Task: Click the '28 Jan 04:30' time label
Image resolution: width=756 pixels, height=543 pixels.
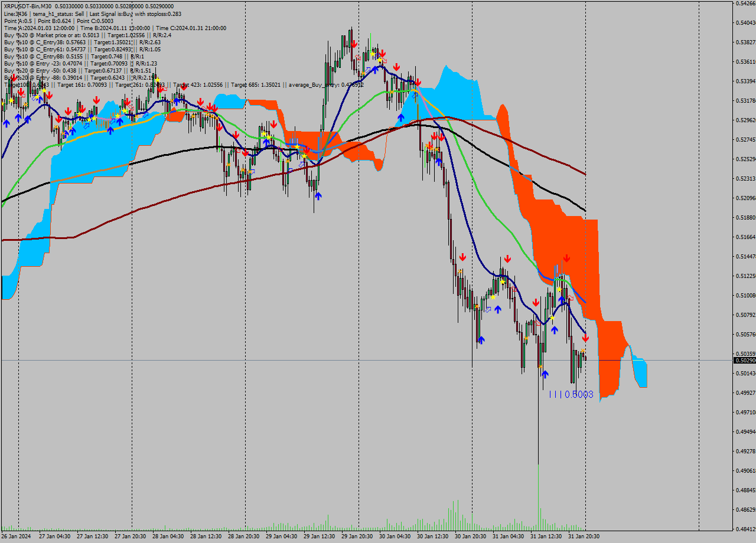Action: coord(168,537)
